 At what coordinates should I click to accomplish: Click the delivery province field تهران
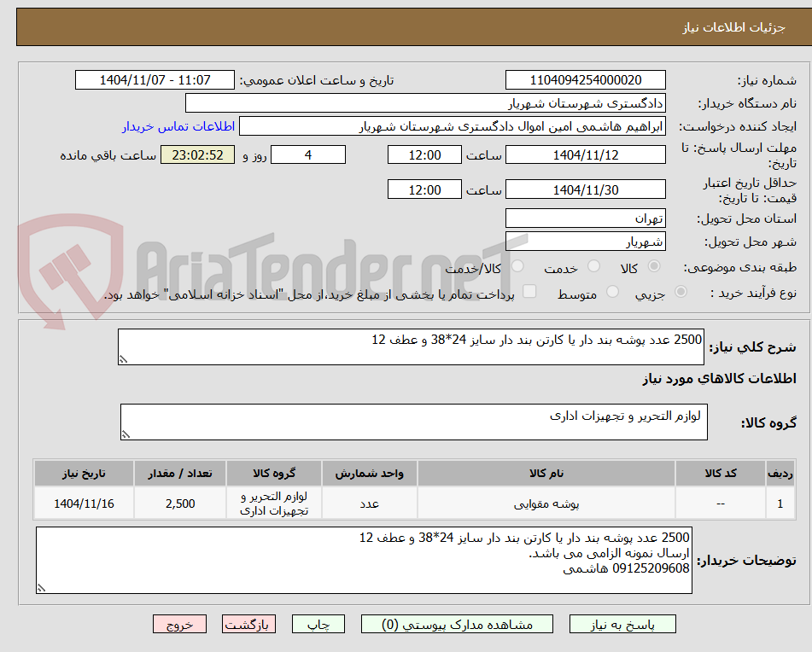pos(585,218)
